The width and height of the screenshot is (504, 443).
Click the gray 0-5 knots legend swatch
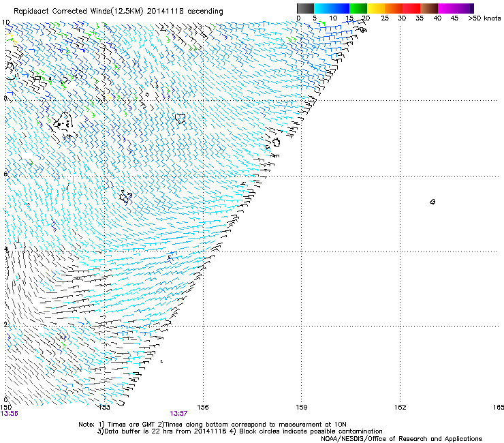pos(305,8)
